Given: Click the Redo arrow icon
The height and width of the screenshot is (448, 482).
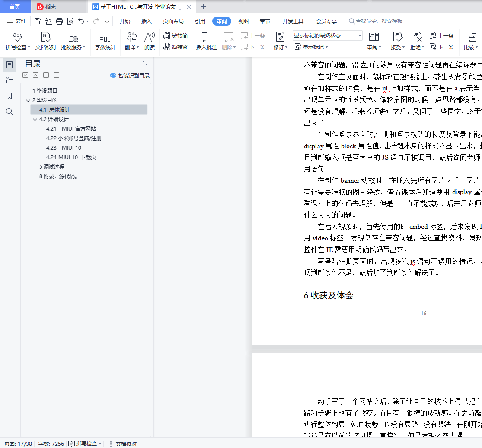Looking at the screenshot, I should 96,21.
